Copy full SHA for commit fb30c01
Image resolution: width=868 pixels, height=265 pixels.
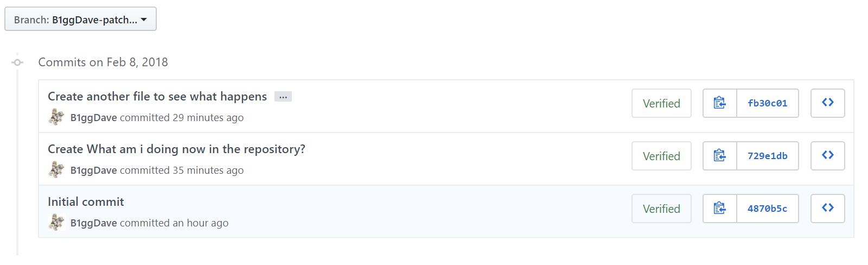(x=720, y=103)
